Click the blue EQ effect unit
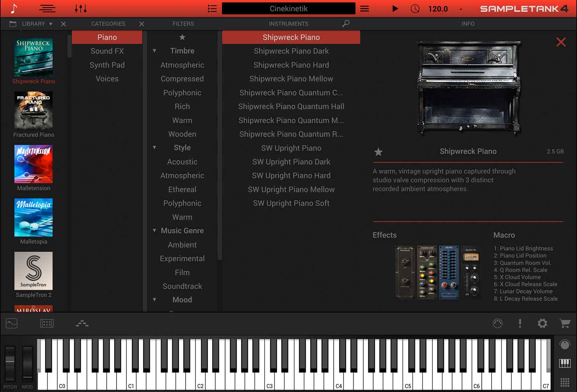The height and width of the screenshot is (392, 577). (449, 273)
